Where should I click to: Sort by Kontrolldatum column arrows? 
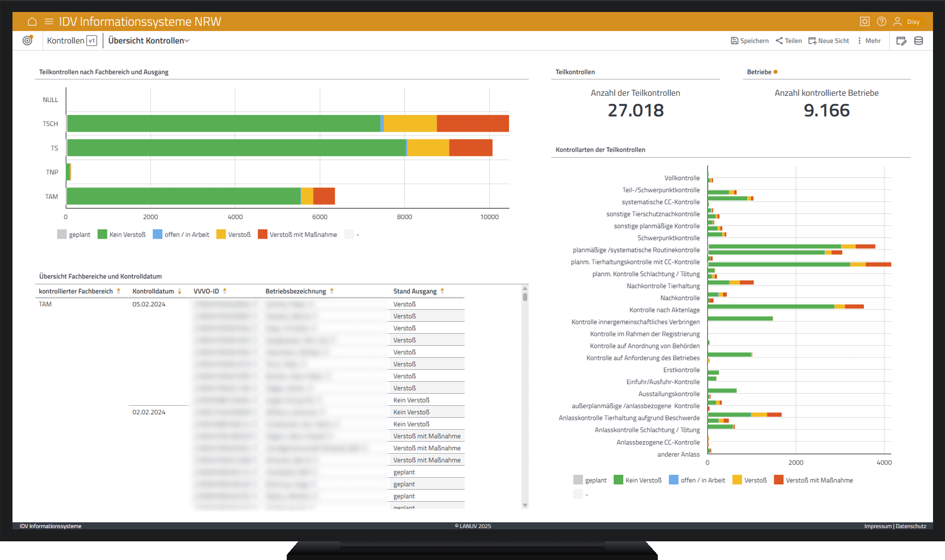[x=179, y=291]
